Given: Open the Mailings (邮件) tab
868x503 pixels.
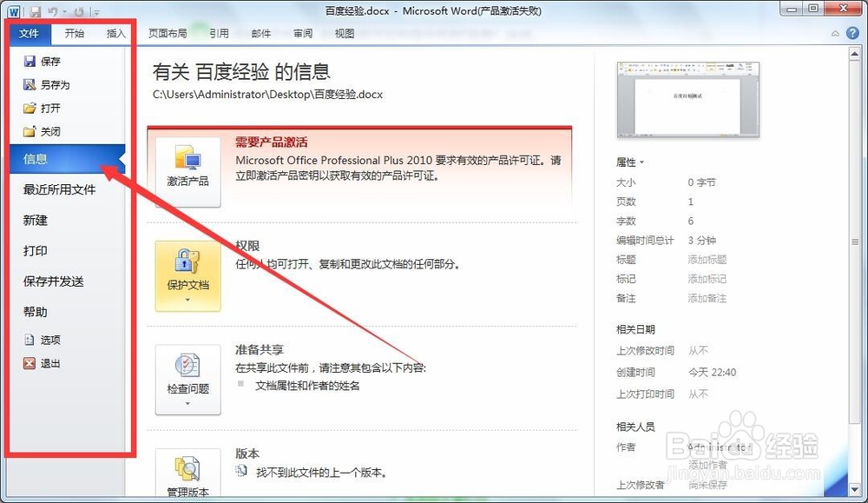Looking at the screenshot, I should click(x=260, y=33).
